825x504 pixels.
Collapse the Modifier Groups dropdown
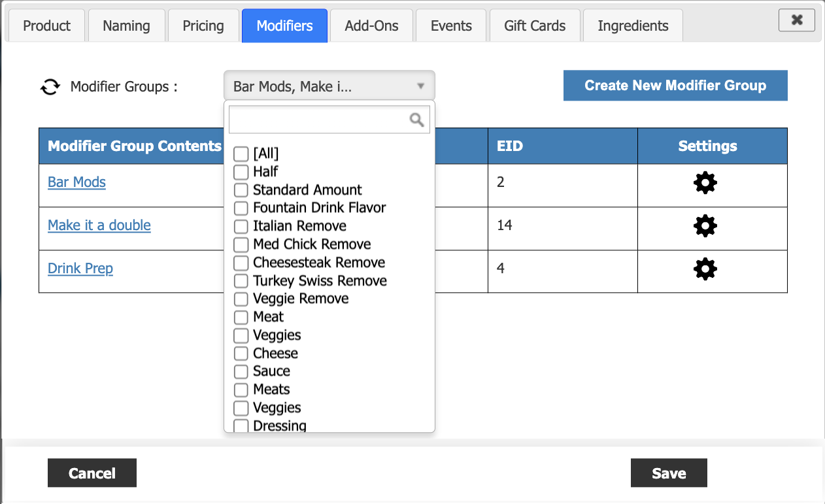click(x=329, y=86)
